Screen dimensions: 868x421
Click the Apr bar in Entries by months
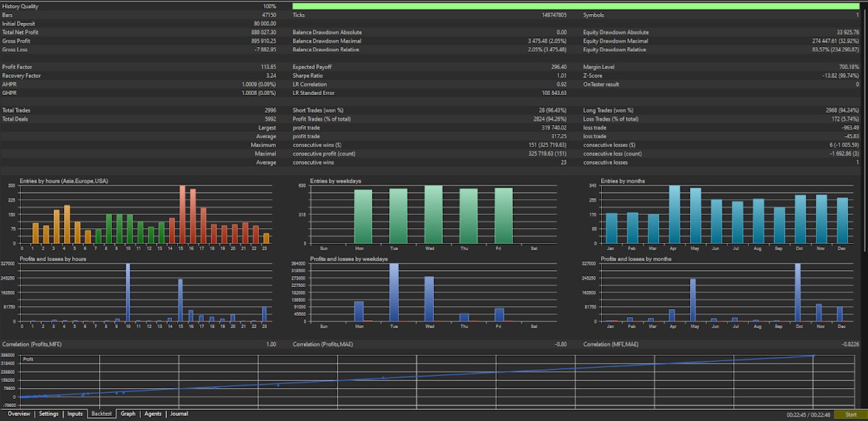pyautogui.click(x=675, y=214)
